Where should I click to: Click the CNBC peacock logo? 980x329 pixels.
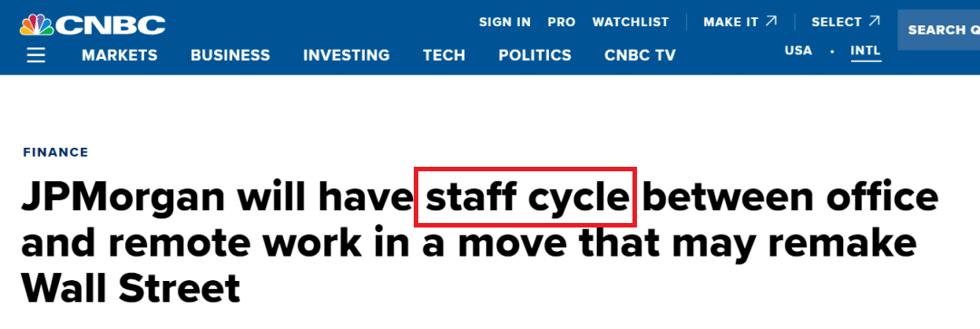click(93, 25)
